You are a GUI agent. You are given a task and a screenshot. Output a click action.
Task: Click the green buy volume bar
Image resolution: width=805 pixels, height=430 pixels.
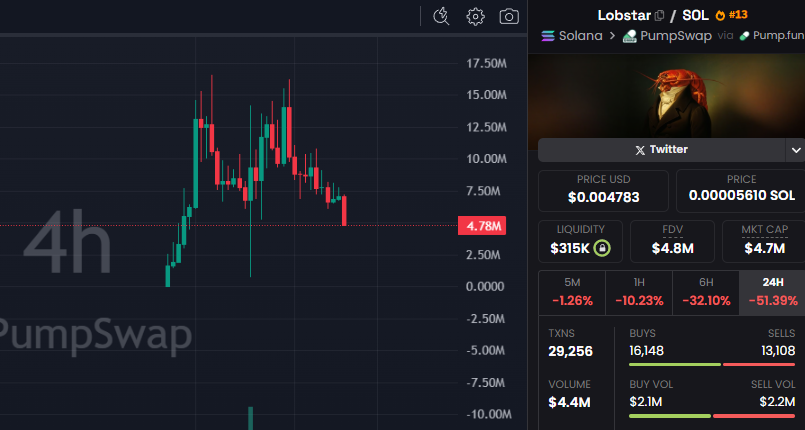(x=670, y=416)
